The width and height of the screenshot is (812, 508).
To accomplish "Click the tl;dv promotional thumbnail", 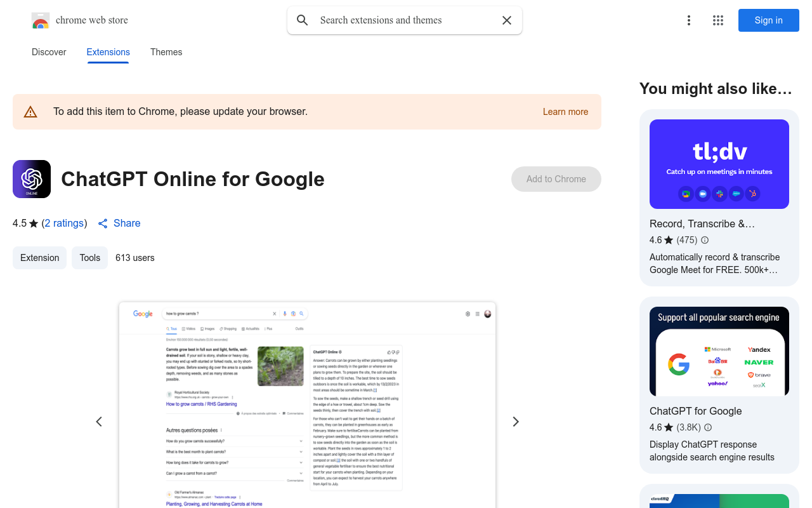I will (x=719, y=164).
